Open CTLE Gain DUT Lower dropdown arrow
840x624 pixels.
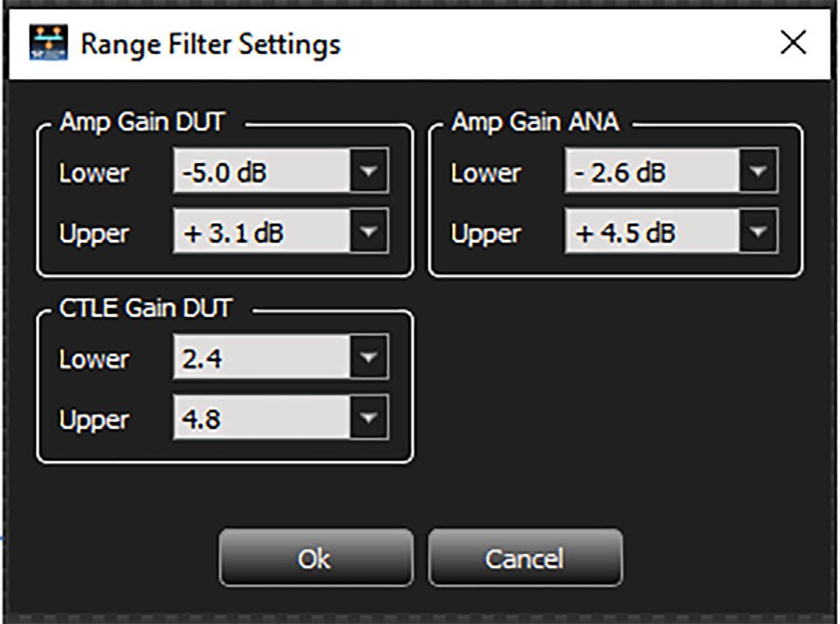tap(368, 357)
